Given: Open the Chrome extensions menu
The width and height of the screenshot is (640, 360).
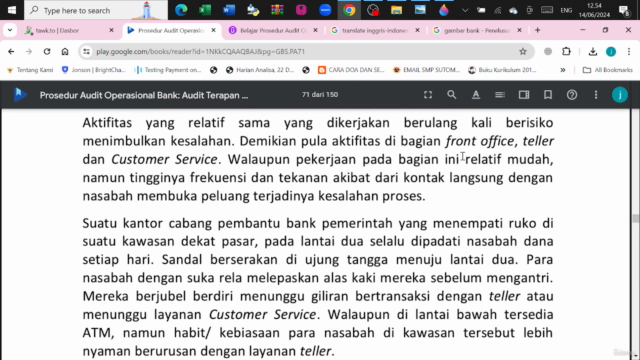Looking at the screenshot, I should pos(566,51).
